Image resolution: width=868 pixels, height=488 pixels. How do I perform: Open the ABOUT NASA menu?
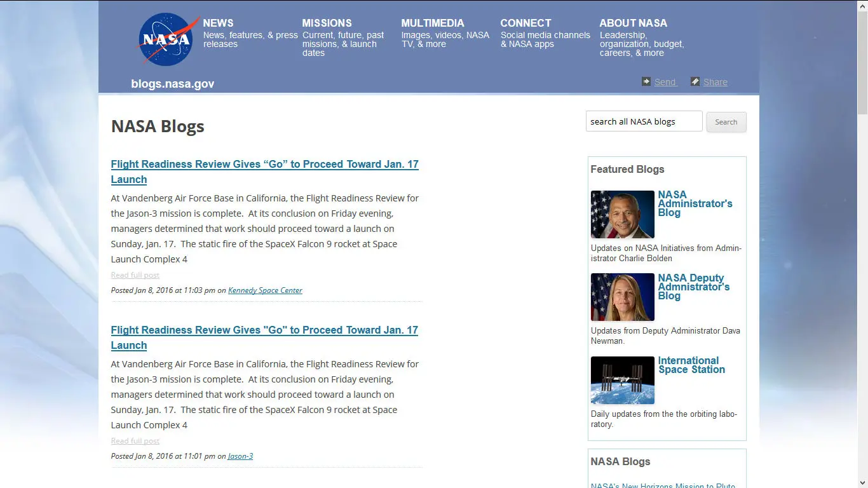pyautogui.click(x=634, y=23)
